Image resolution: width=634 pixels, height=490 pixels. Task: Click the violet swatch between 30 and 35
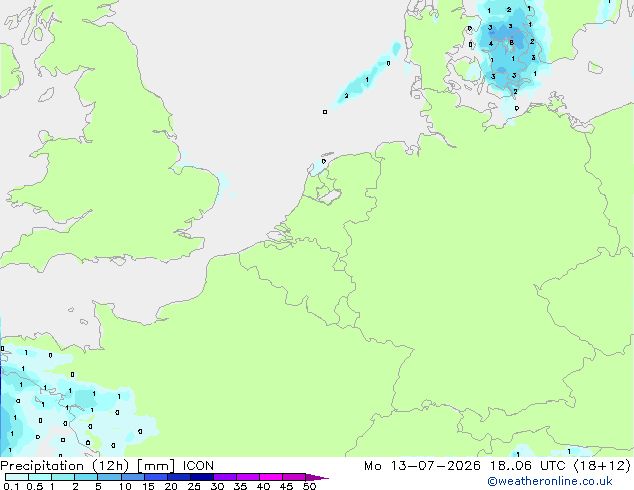pyautogui.click(x=225, y=477)
